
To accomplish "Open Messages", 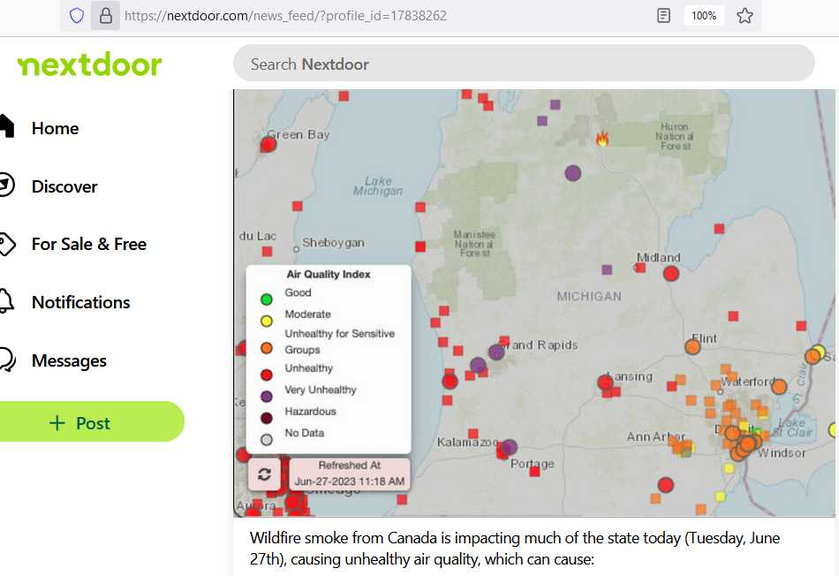I will pyautogui.click(x=69, y=361).
